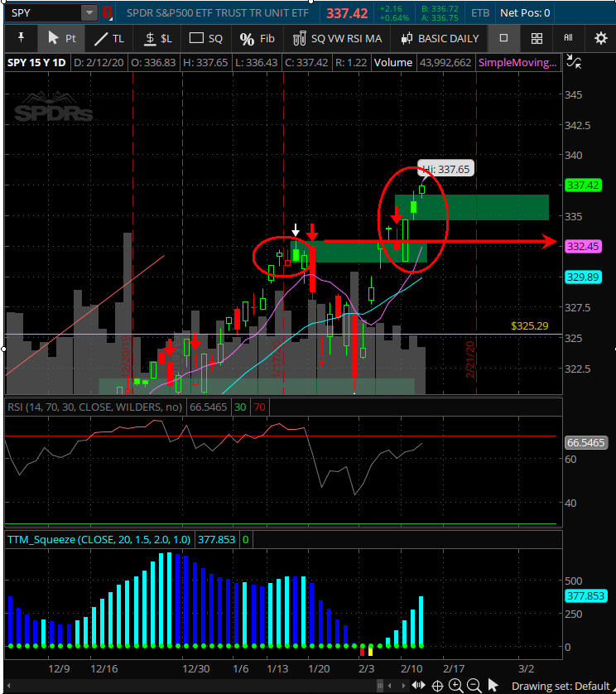The height and width of the screenshot is (694, 616).
Task: Select the Fib retracement tool
Action: [x=257, y=38]
